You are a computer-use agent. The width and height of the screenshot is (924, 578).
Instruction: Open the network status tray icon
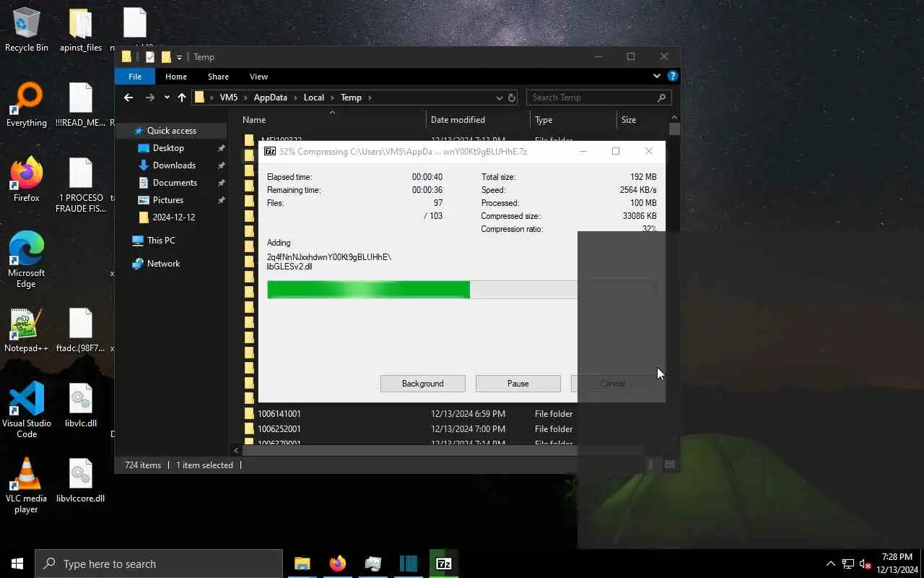click(848, 564)
